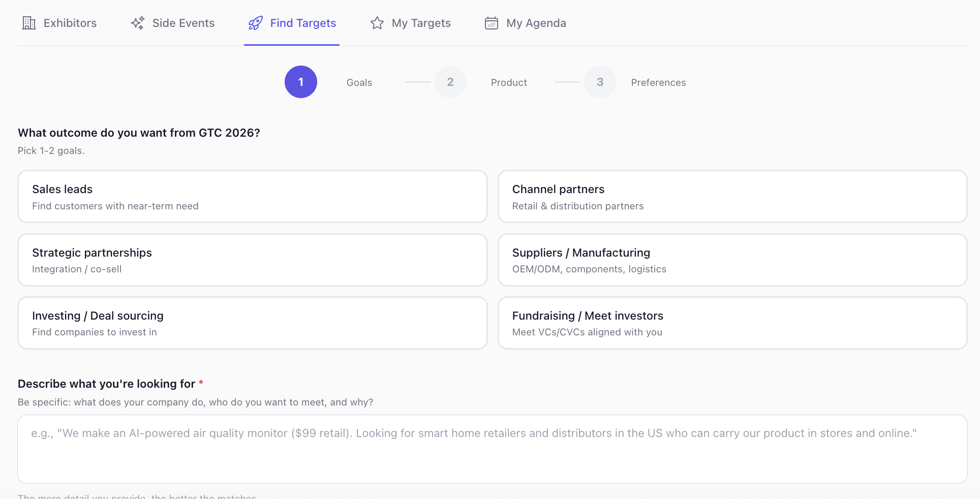
Task: Toggle the Strategic partnerships goal
Action: click(252, 260)
